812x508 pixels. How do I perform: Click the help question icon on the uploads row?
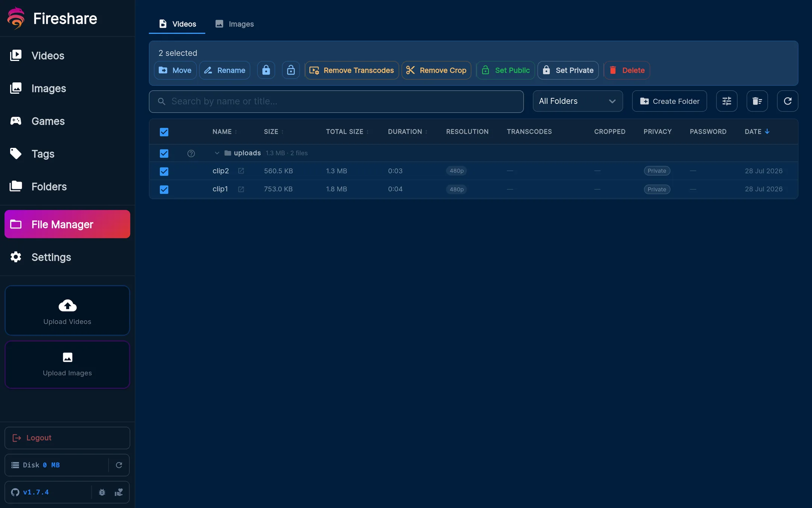(x=191, y=153)
